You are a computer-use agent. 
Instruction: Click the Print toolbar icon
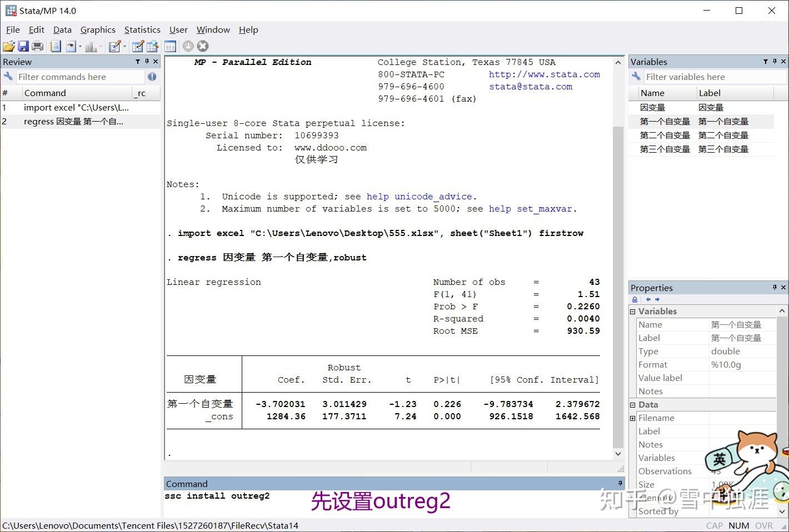(x=38, y=47)
